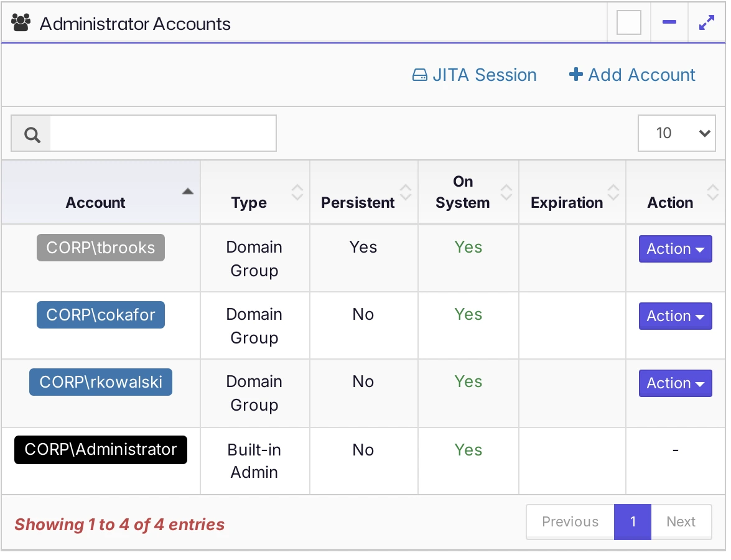Viewport: 731px width, 560px height.
Task: Sort table by Expiration column
Action: [572, 192]
